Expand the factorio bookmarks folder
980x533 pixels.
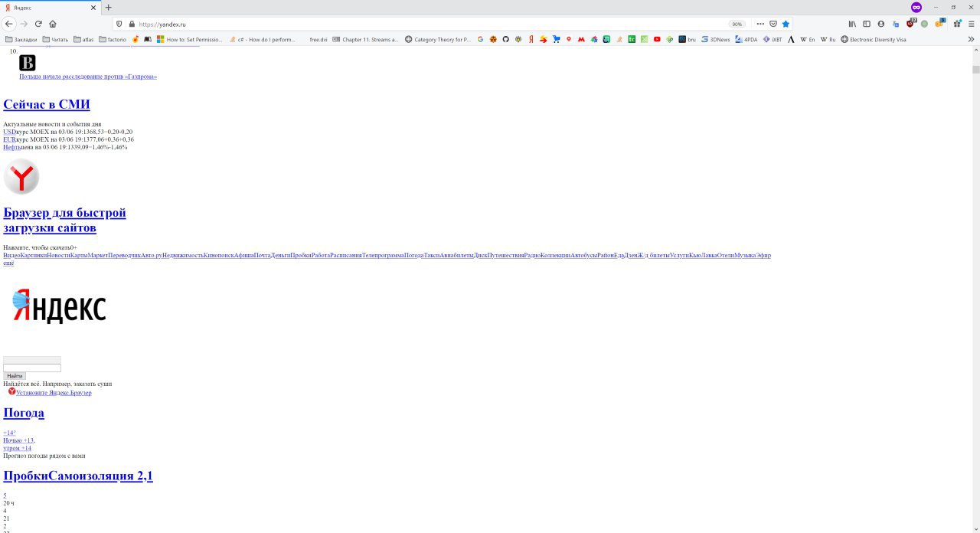(x=112, y=39)
